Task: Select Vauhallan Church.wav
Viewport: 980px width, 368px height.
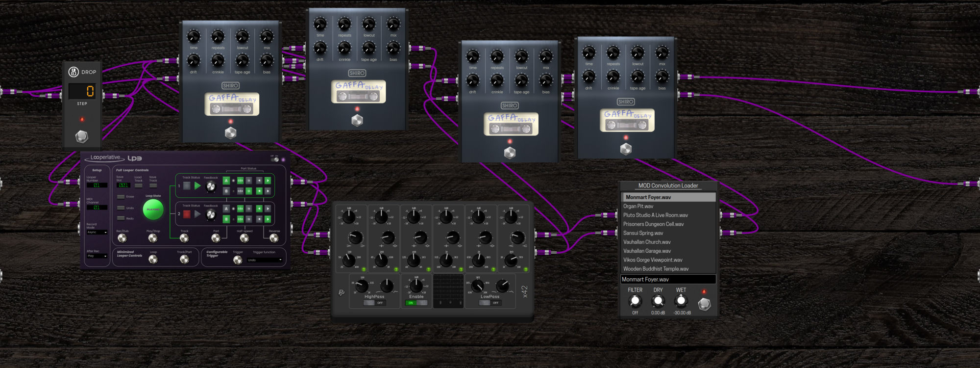Action: tap(668, 242)
